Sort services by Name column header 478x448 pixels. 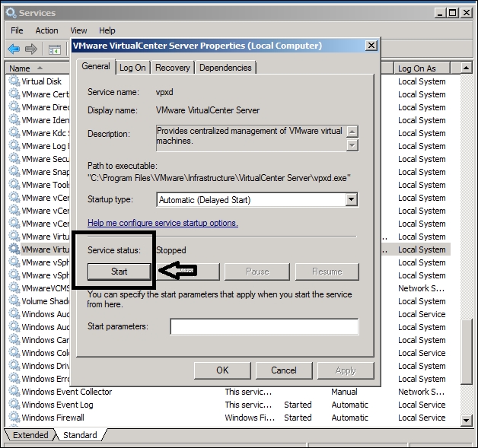(x=37, y=68)
